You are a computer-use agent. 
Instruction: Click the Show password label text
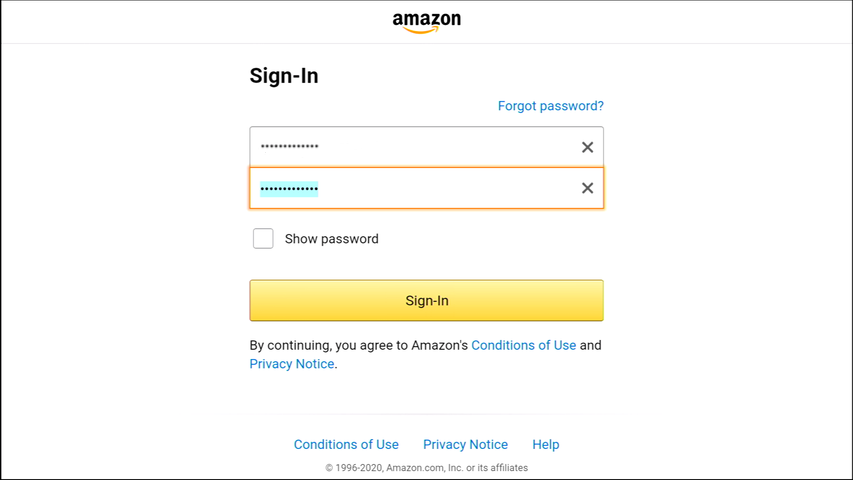(x=331, y=239)
